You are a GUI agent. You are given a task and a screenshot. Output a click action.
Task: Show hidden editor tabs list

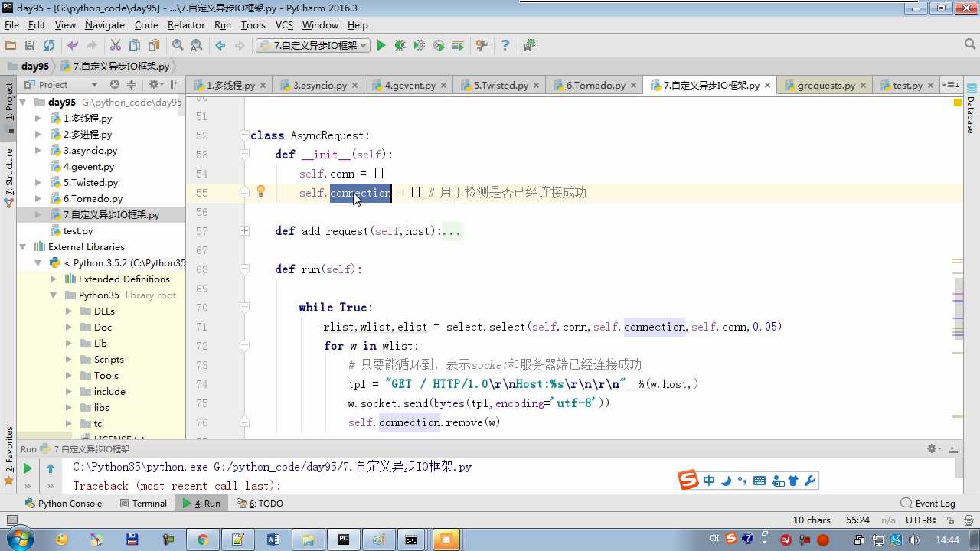click(950, 85)
